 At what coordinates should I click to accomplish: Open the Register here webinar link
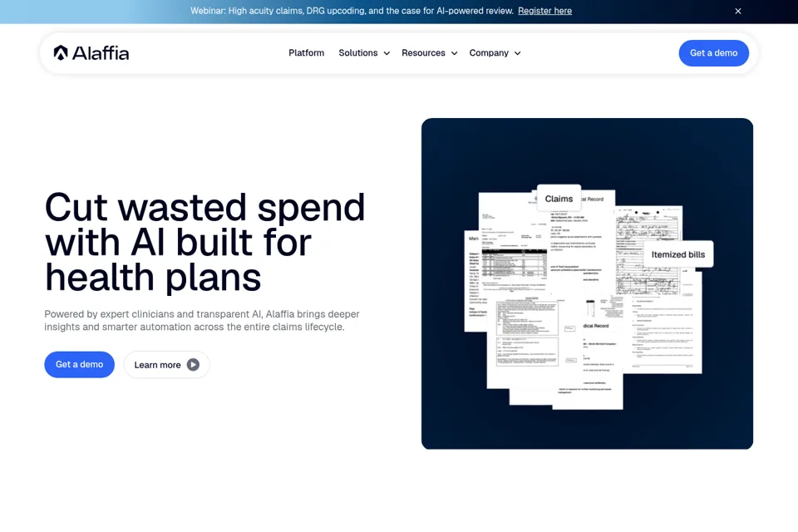[544, 11]
